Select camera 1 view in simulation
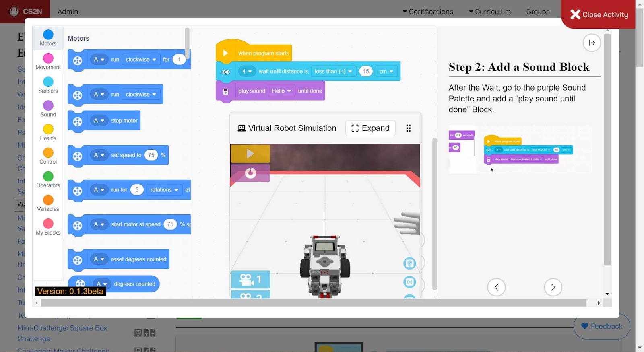The height and width of the screenshot is (352, 644). (250, 279)
